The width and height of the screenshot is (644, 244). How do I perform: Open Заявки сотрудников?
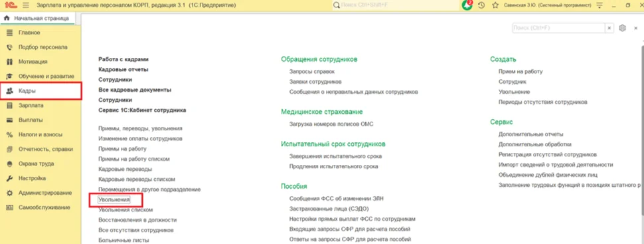pyautogui.click(x=315, y=82)
